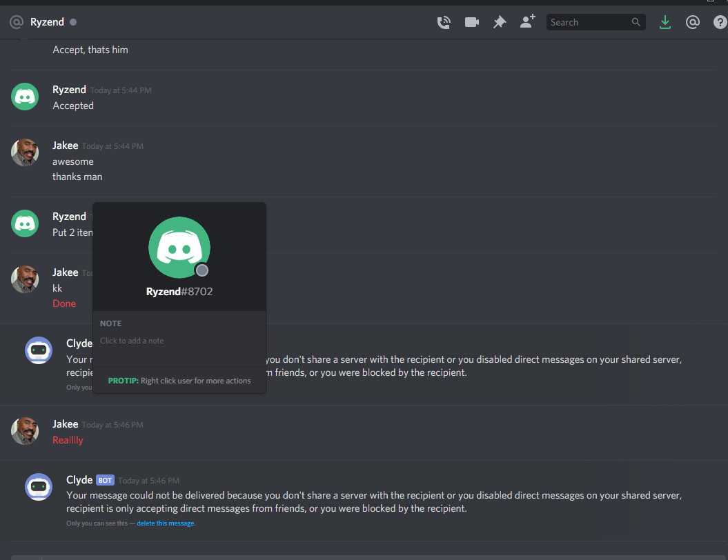
Task: Open recent mentions
Action: coord(692,22)
